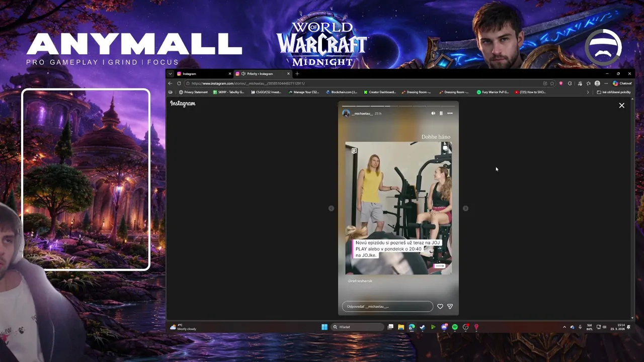Open the Blockchain.com bookmark
Screen dimensions: 644x362
(x=342, y=92)
